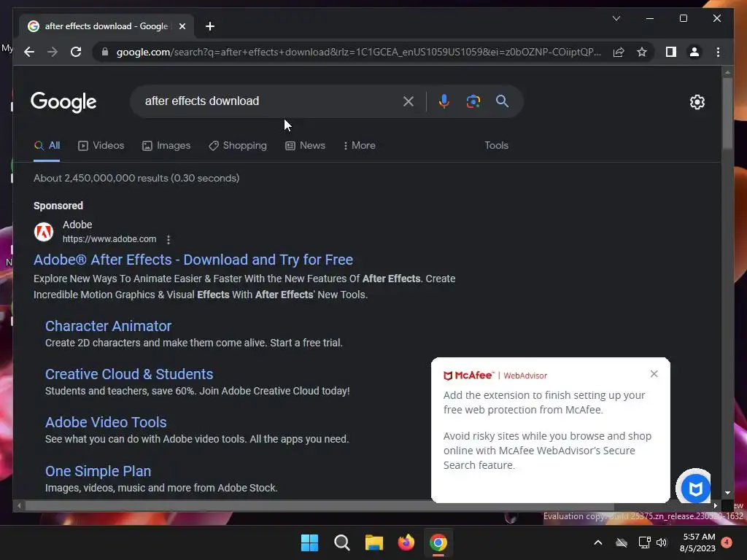Share this page icon in address bar
The width and height of the screenshot is (747, 560).
[619, 52]
